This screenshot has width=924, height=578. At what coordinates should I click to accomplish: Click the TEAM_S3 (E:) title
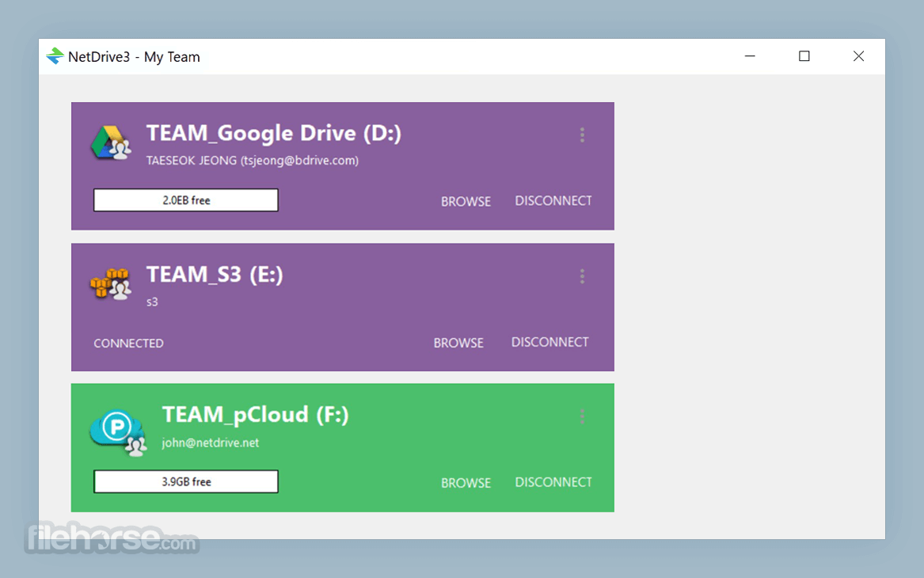[x=215, y=275]
